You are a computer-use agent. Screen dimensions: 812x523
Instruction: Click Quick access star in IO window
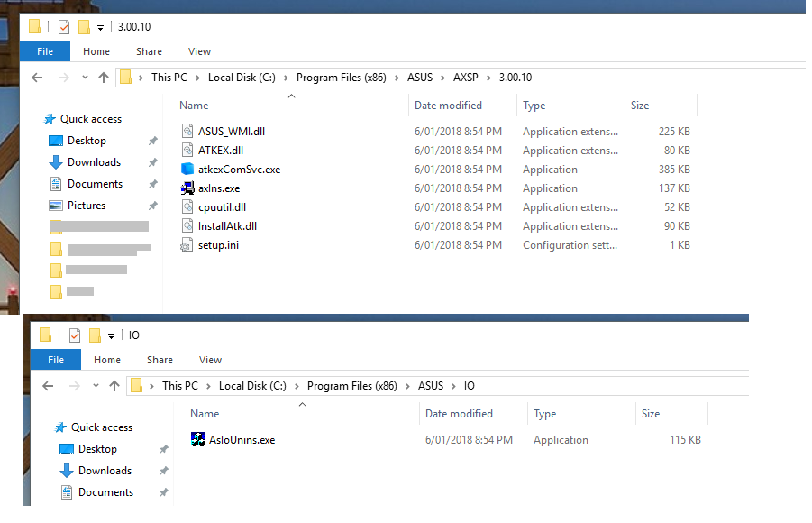60,427
